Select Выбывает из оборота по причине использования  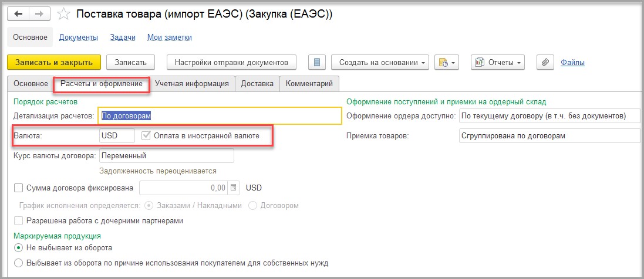(x=18, y=263)
